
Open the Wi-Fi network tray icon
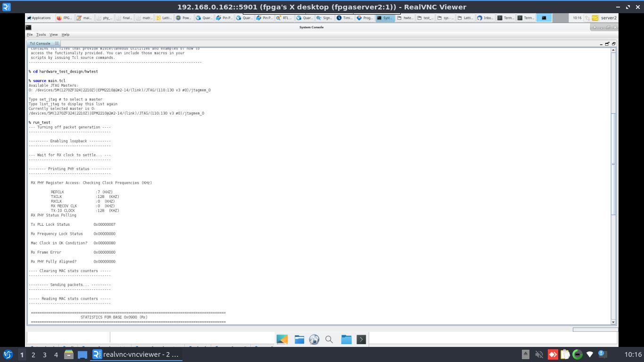pyautogui.click(x=590, y=354)
